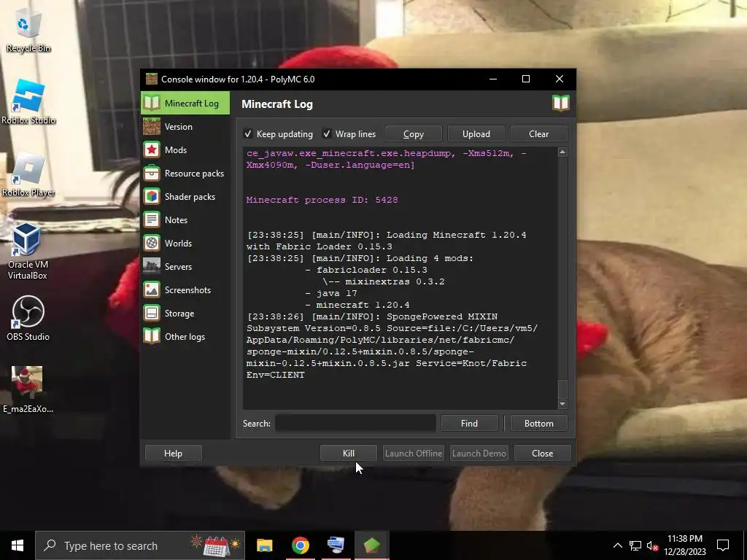Click the 'Minecraft process ID: 5428' line
747x560 pixels.
click(322, 200)
